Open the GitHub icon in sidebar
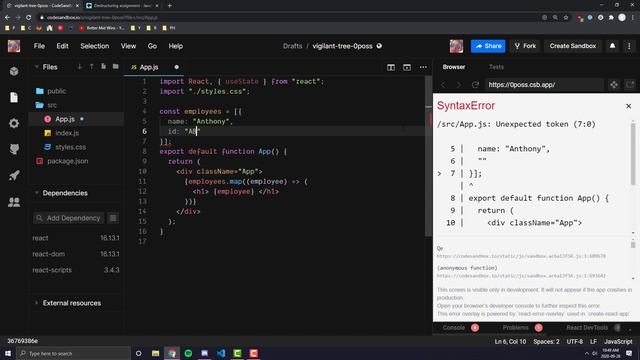Screen dimensions: 640x360 [x=14, y=149]
